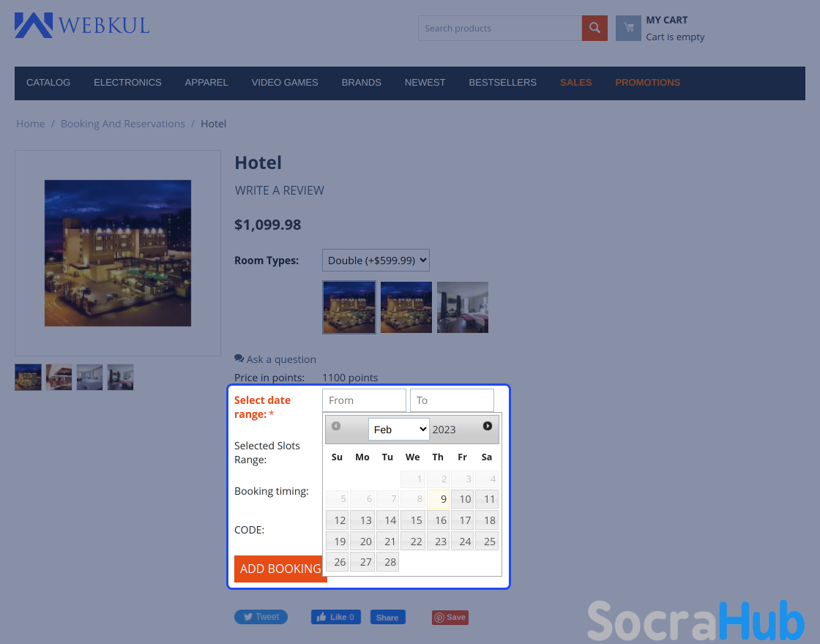Select third room type image showing bedroom

[x=463, y=307]
